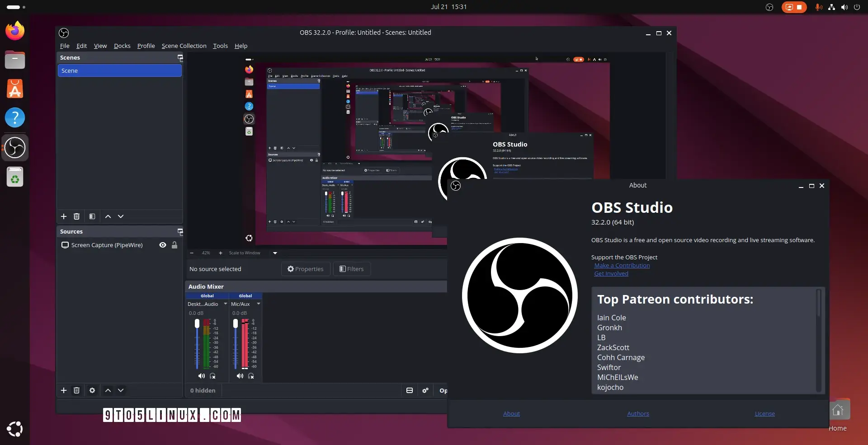
Task: Open the Mic/Aux channel dropdown
Action: click(x=259, y=304)
